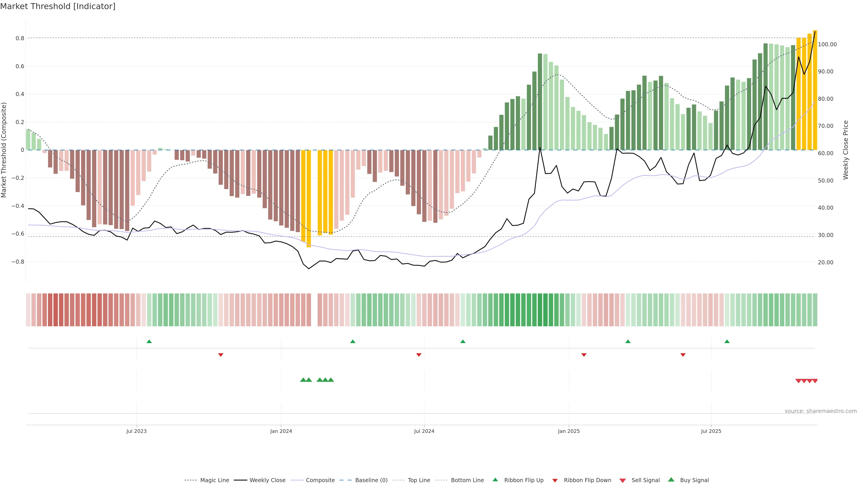The image size is (868, 488).
Task: Click the Sell Signal legend icon
Action: tap(623, 481)
